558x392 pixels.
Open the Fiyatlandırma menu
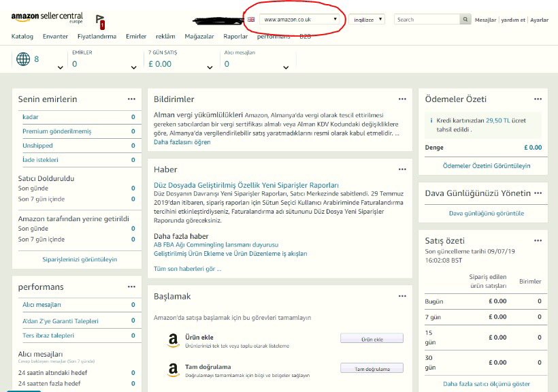tap(97, 36)
